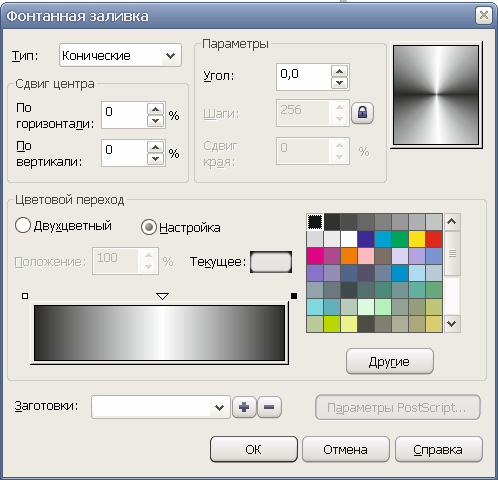Increase По вертикали value with up arrow
The width and height of the screenshot is (498, 480).
[155, 147]
